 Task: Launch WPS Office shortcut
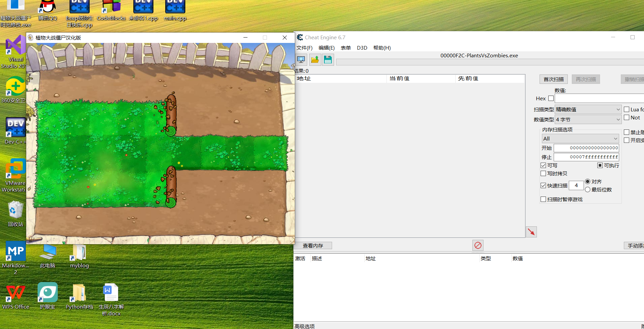(16, 297)
